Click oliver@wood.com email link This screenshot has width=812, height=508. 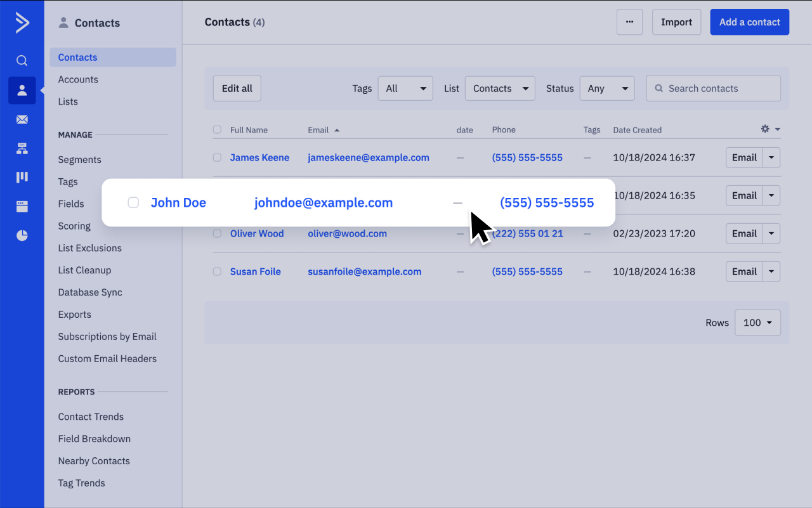(x=347, y=233)
